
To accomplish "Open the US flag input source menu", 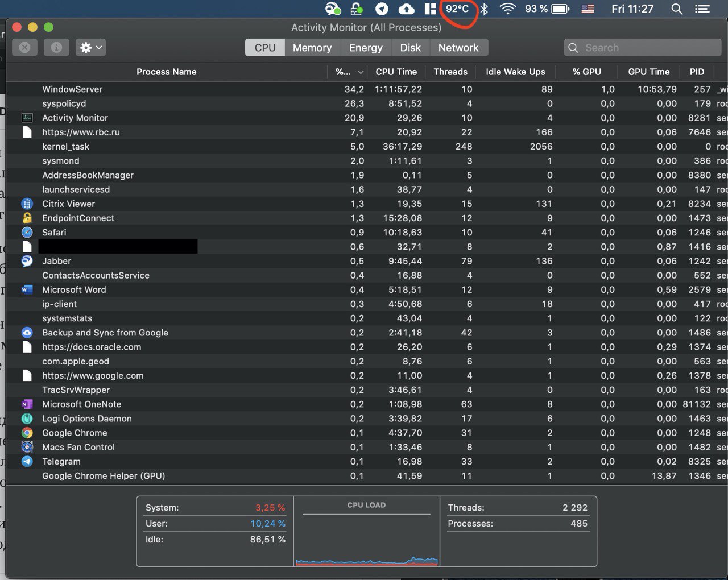I will point(588,9).
